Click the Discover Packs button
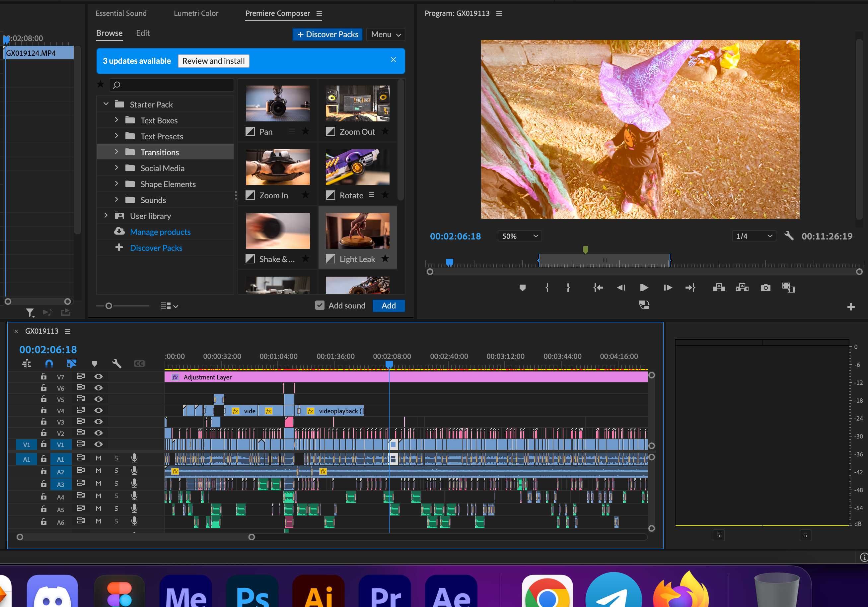This screenshot has height=607, width=868. click(x=328, y=34)
